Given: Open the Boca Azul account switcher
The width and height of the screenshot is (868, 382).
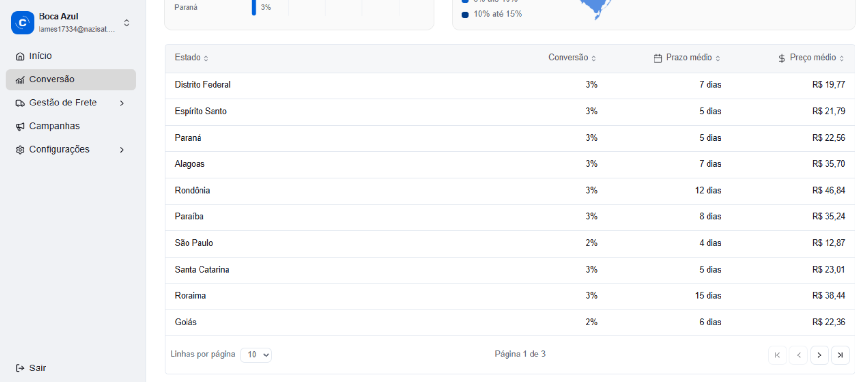Looking at the screenshot, I should tap(126, 23).
